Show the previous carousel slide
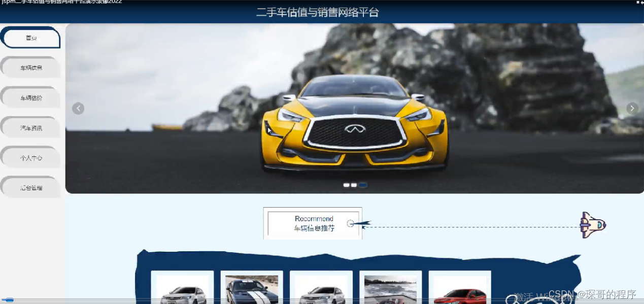644x304 pixels. pos(78,108)
